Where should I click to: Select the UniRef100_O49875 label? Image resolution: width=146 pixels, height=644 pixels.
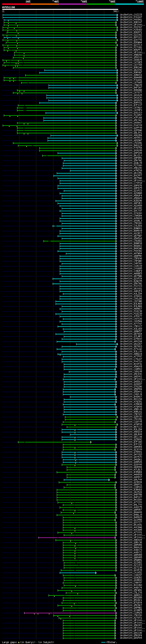pos(131,60)
